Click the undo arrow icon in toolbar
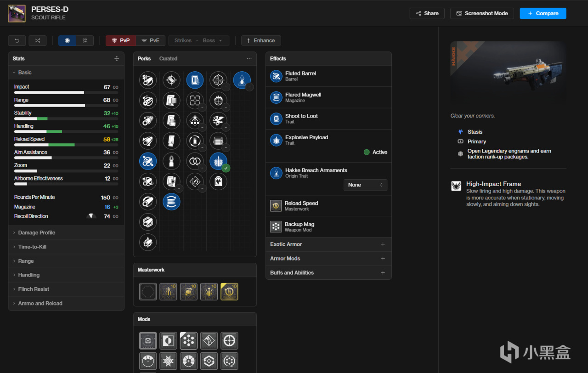 17,40
